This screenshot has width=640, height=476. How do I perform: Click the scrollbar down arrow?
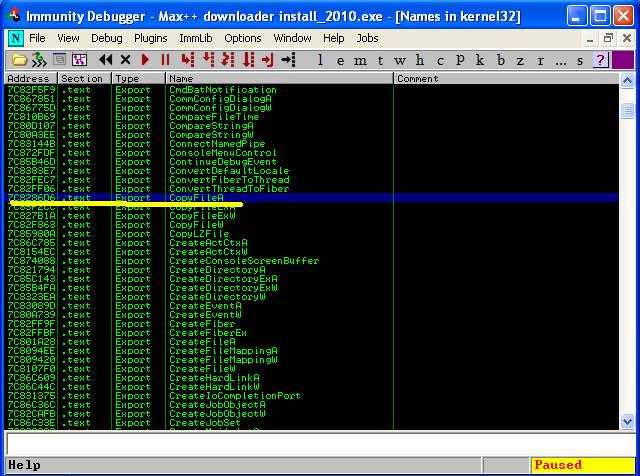coord(627,421)
